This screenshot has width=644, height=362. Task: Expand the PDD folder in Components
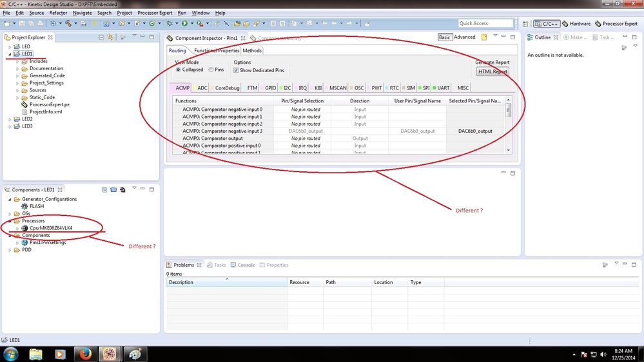pos(10,250)
